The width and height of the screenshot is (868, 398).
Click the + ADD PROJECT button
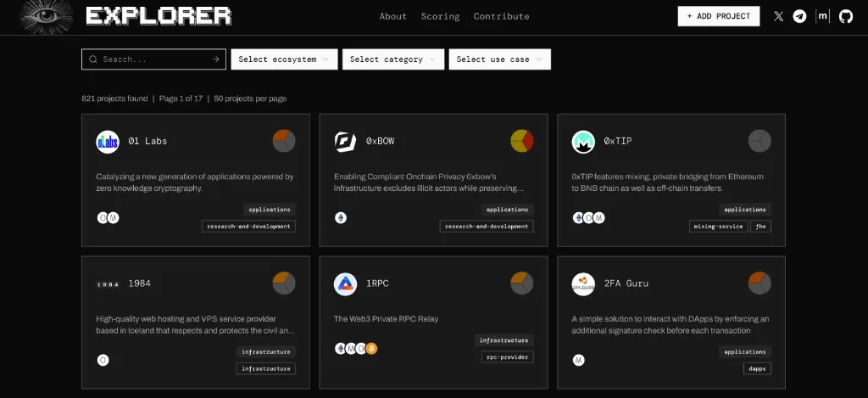719,16
